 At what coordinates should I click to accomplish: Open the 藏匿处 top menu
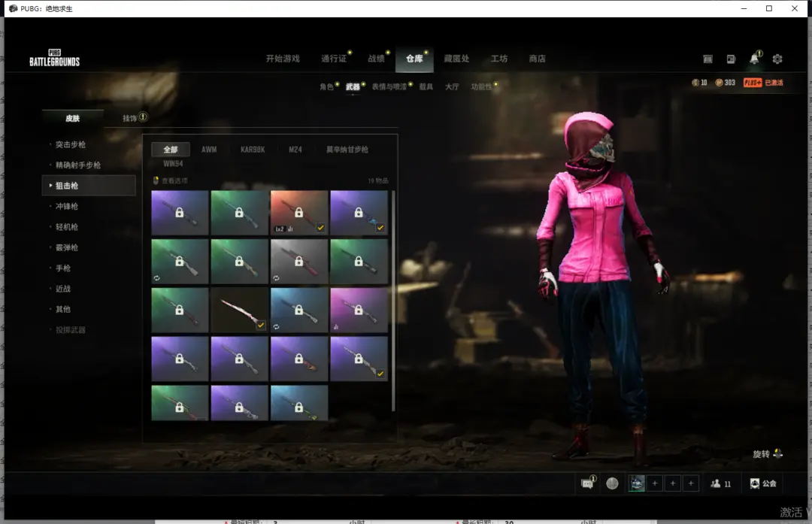coord(456,59)
